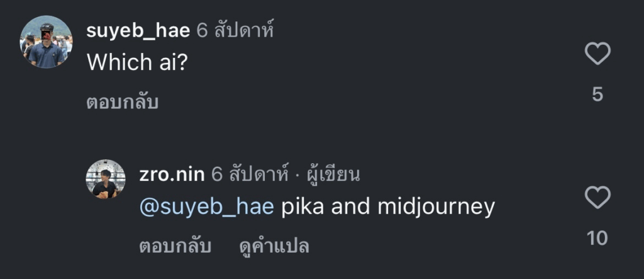Open zro.nin's profile picture
Image resolution: width=644 pixels, height=279 pixels.
(x=106, y=179)
